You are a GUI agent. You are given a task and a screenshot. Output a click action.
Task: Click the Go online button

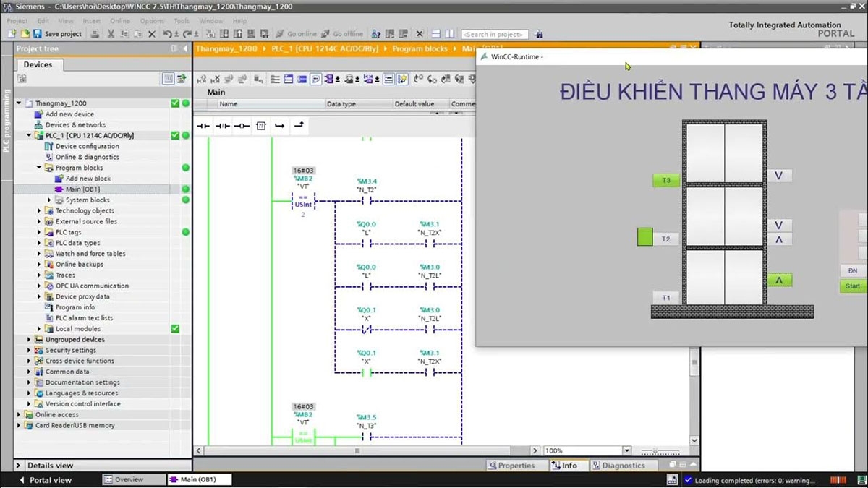[x=296, y=34]
